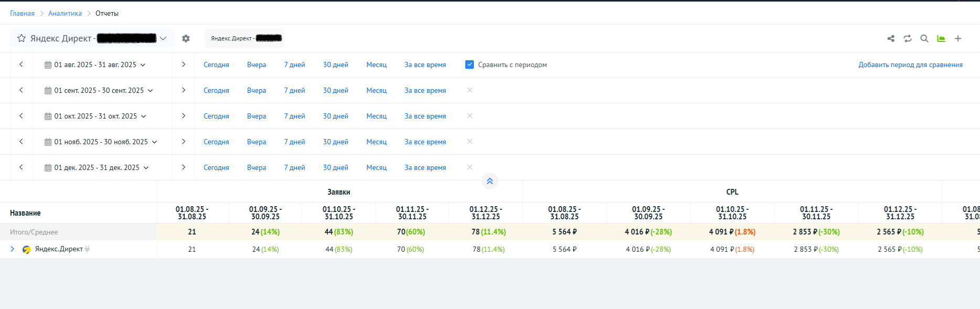
Task: Select '30 дней' in the November period row
Action: click(336, 142)
